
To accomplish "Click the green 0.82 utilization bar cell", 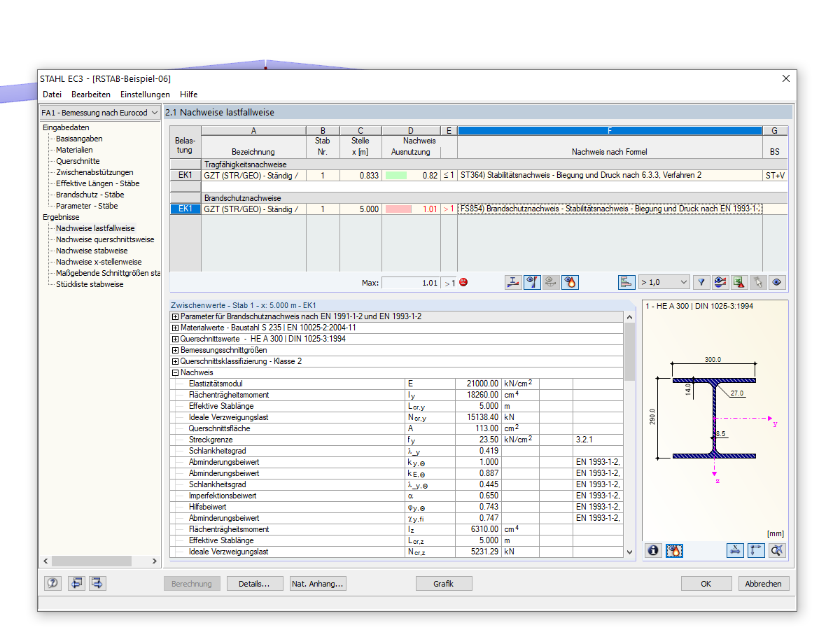I will pos(411,175).
